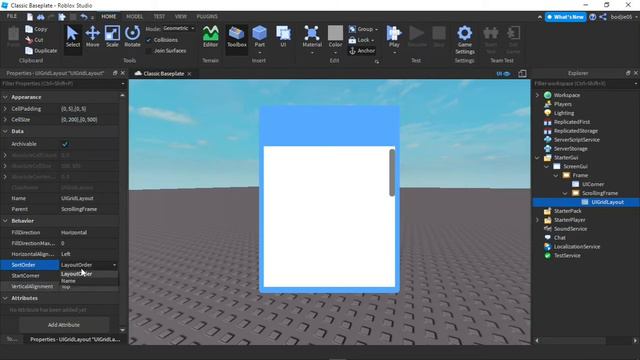The image size is (640, 360).
Task: Select the Lighting service in Explorer
Action: click(x=564, y=113)
